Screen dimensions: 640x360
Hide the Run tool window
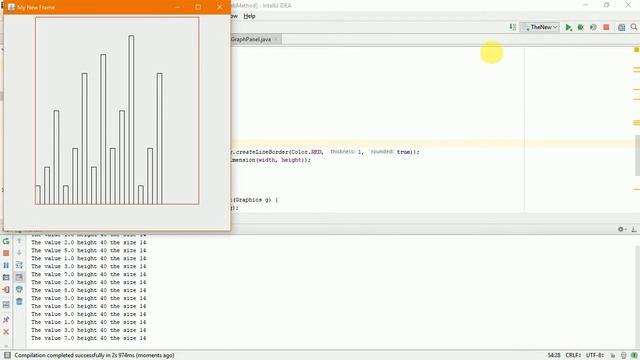(633, 229)
